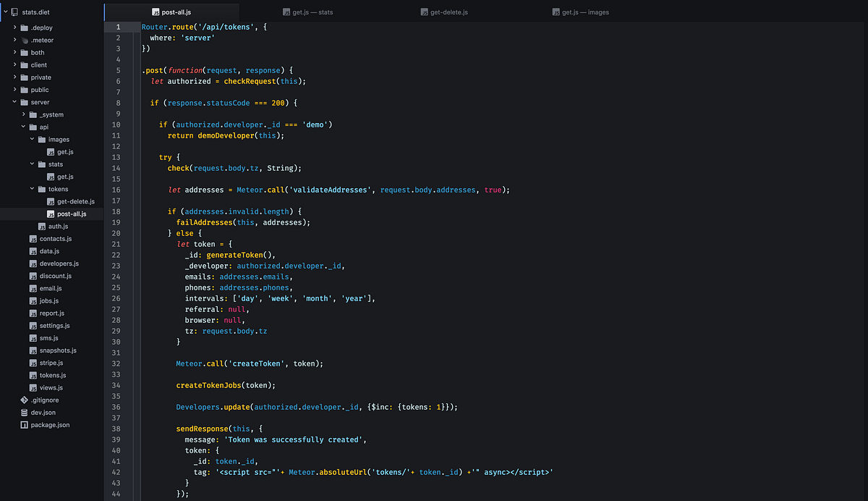Click the public folder icon
This screenshot has width=868, height=501.
(24, 90)
